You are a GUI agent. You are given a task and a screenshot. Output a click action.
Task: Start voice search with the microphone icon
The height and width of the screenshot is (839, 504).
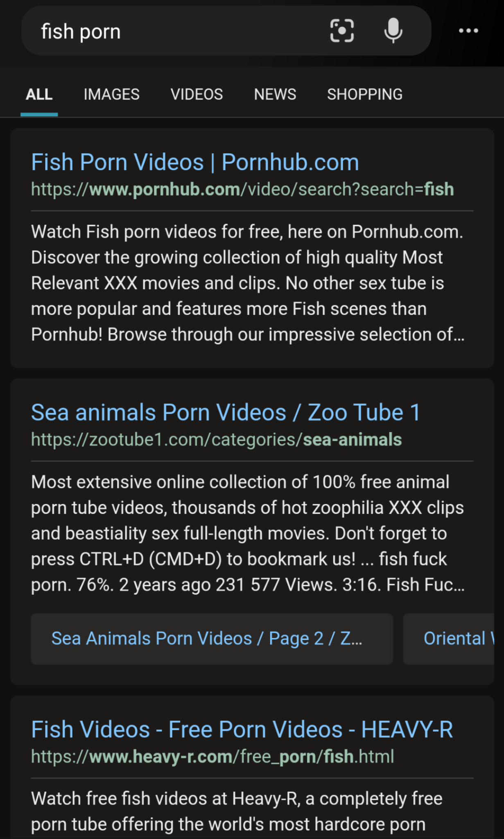tap(393, 31)
